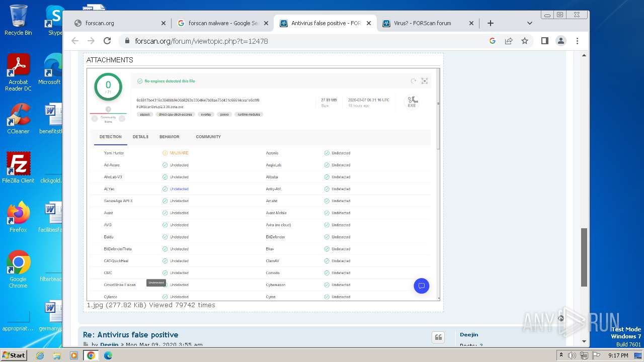Open the media player taskbar icon

(74, 355)
